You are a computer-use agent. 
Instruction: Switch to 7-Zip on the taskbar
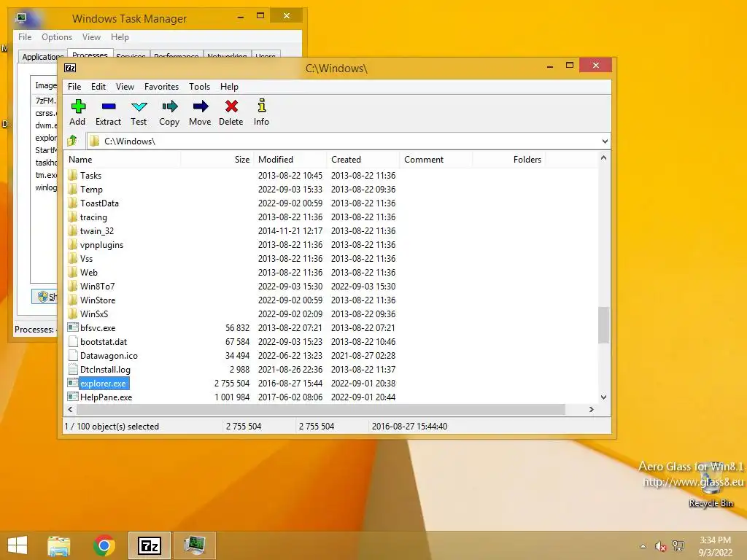pyautogui.click(x=149, y=545)
